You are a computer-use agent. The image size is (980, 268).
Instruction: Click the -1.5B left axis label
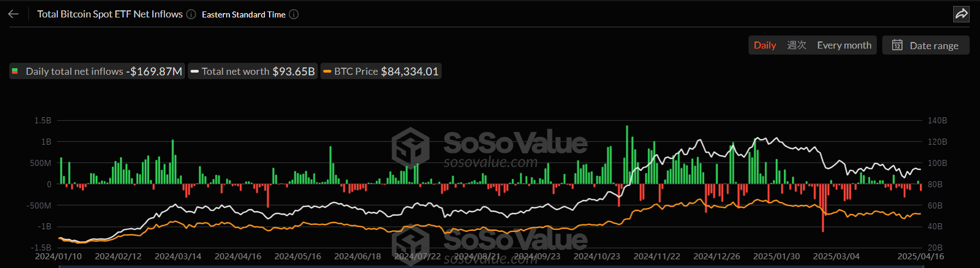tap(41, 248)
